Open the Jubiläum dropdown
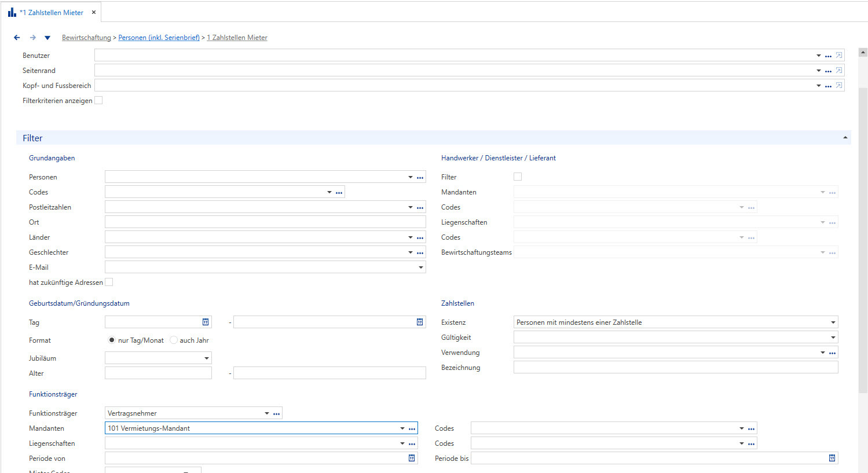 point(207,358)
